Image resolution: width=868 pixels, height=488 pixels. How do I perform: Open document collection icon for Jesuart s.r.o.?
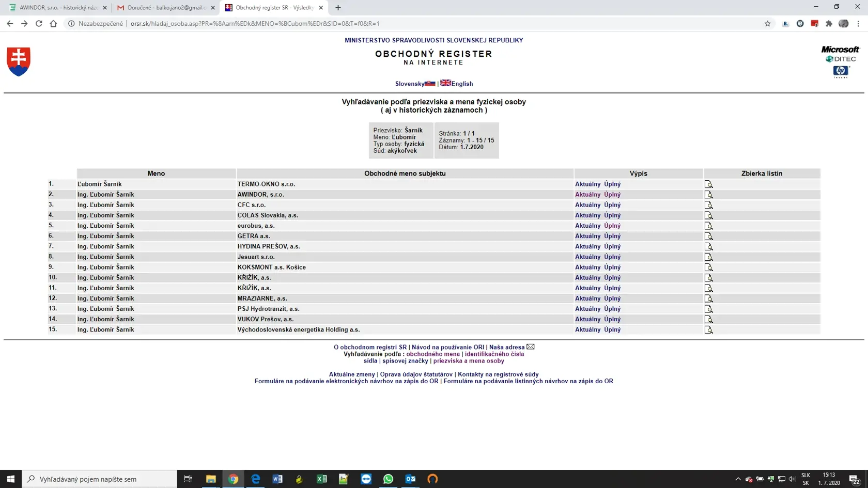pyautogui.click(x=708, y=257)
